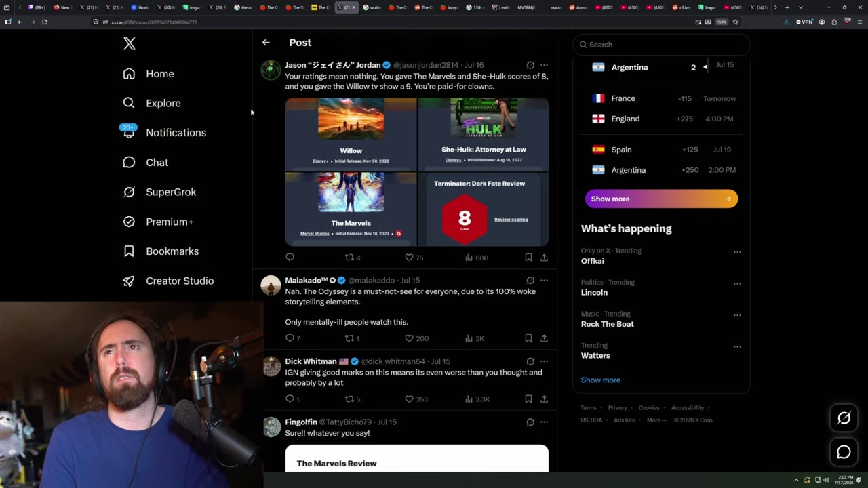Reload the page in the browser
Screen dimensions: 868x488
[45, 22]
